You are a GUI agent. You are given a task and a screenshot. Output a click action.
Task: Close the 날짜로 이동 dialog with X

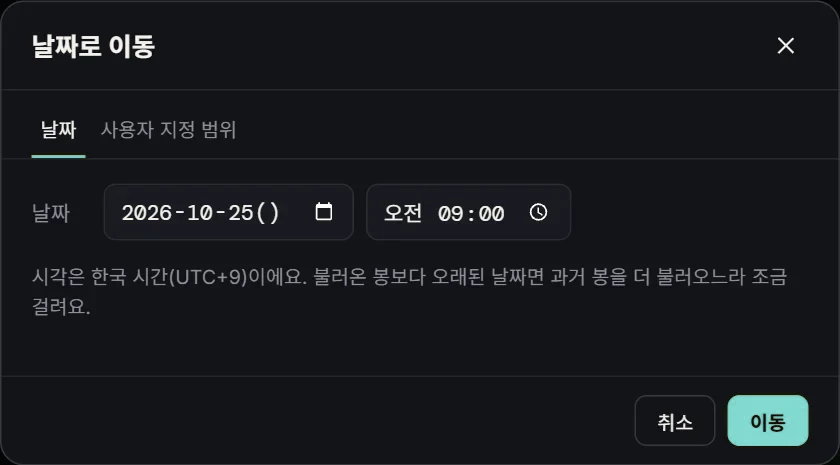point(785,46)
